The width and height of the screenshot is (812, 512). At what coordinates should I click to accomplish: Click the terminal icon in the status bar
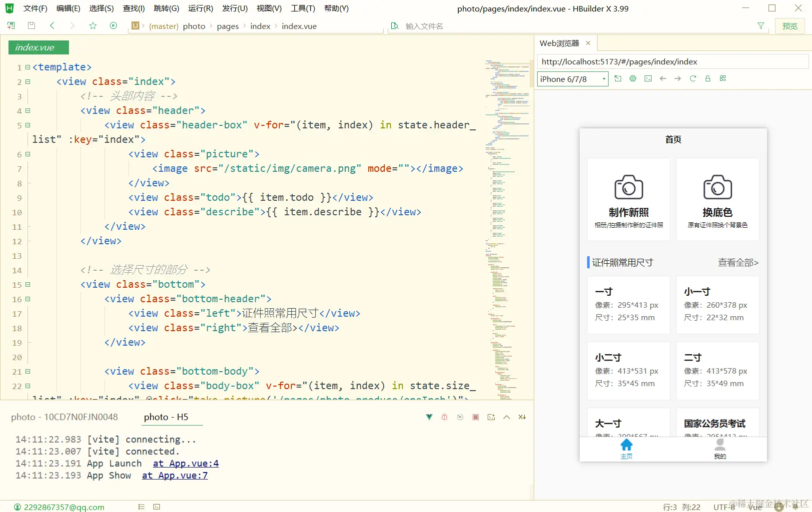(x=157, y=507)
